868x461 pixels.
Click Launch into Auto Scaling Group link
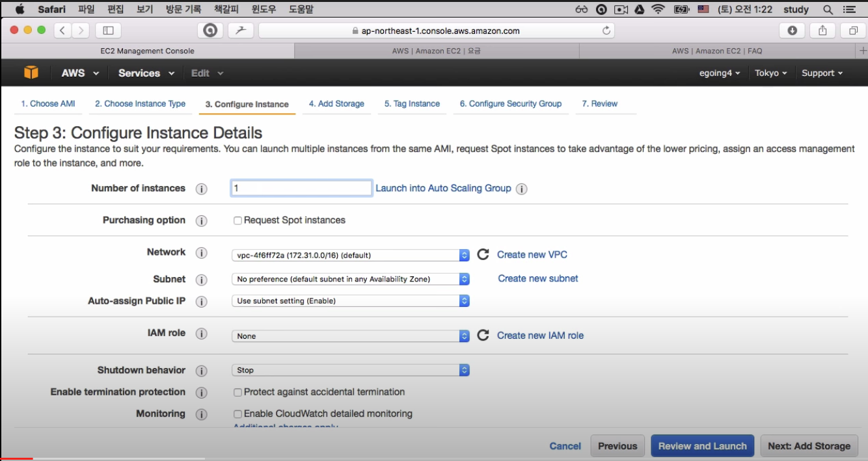[x=443, y=188]
